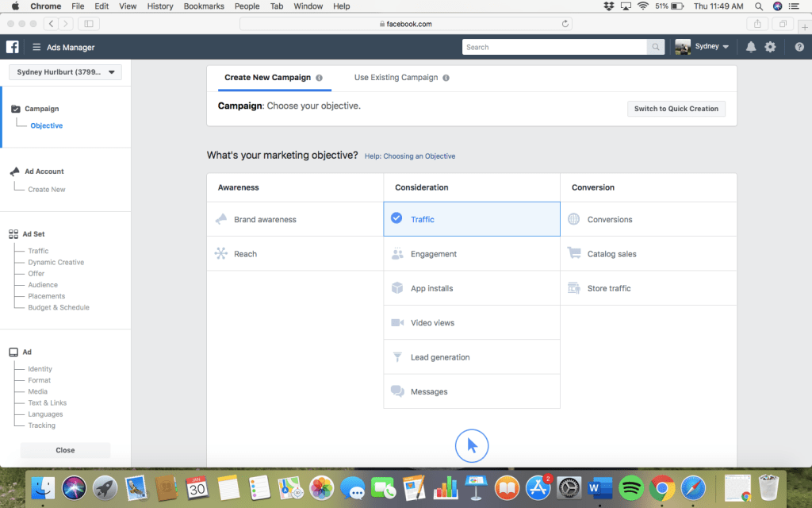Open the Ads Manager hamburger menu
812x508 pixels.
pos(36,47)
